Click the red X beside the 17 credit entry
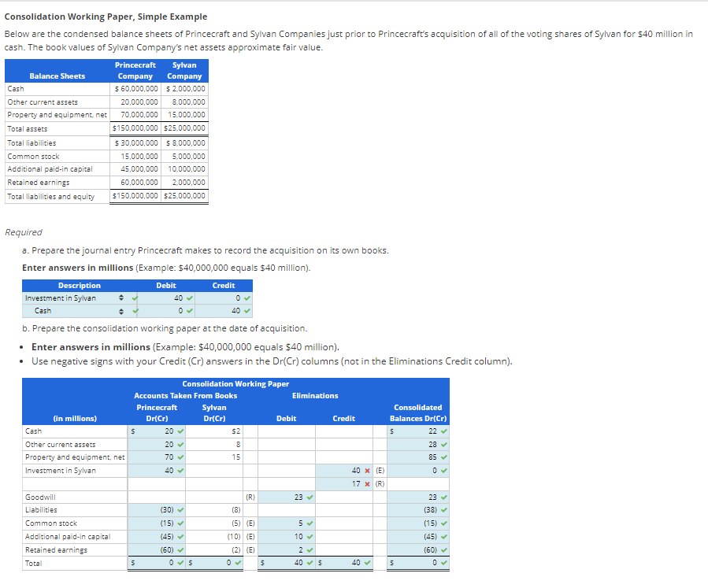Screen dimensions: 708x588 (366, 483)
